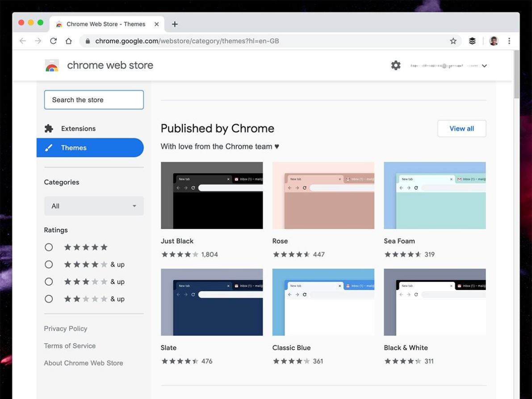The width and height of the screenshot is (532, 399).
Task: Click the home icon in browser toolbar
Action: coord(68,40)
